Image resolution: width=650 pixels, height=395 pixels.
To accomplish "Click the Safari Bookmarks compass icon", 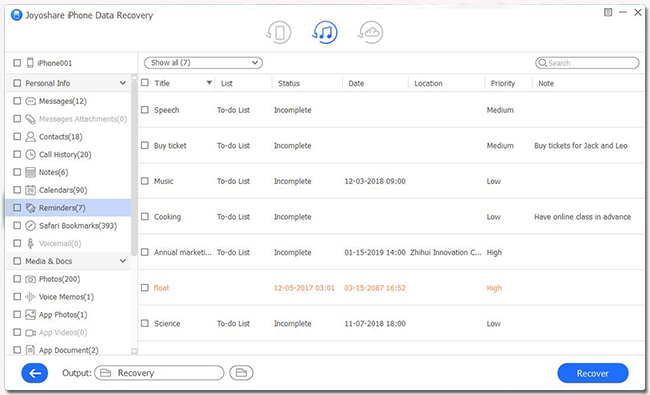I will pos(30,225).
